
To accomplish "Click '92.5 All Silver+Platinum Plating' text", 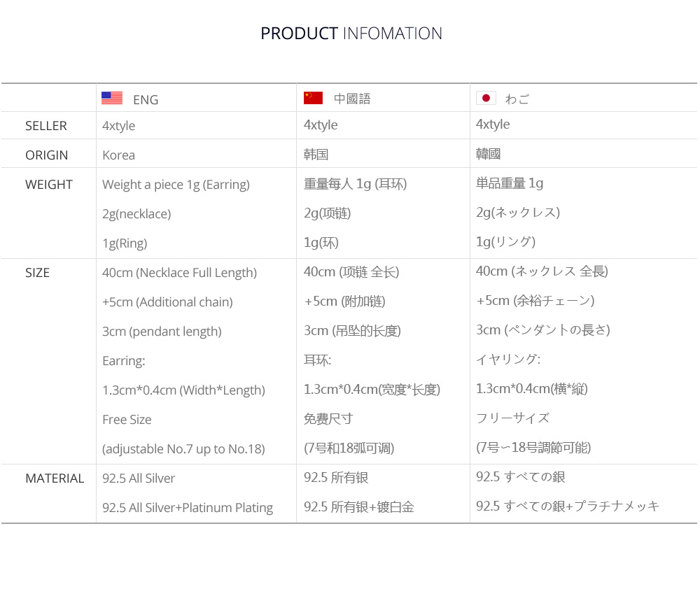I will coord(188,508).
